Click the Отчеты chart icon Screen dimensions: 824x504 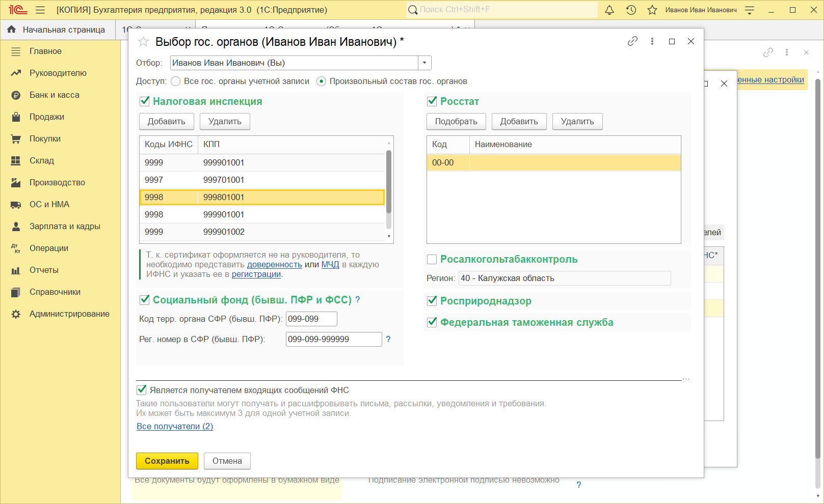(x=16, y=270)
